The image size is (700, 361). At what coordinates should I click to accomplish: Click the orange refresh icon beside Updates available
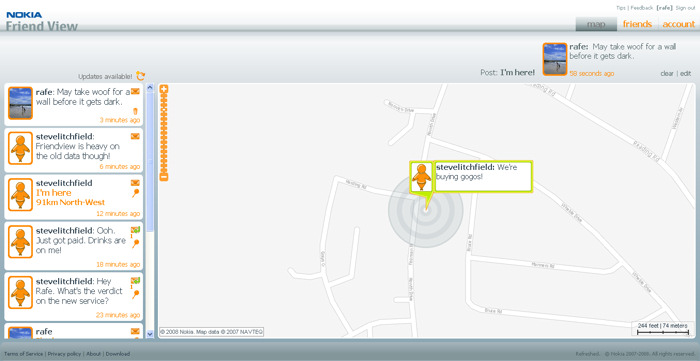point(141,76)
